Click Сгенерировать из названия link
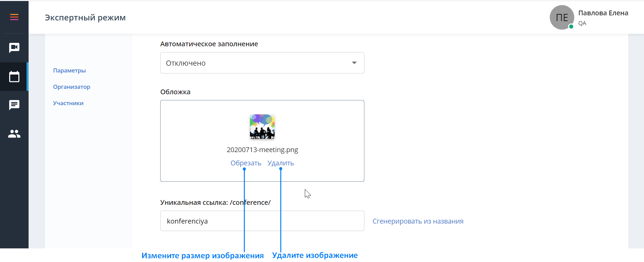Image resolution: width=644 pixels, height=262 pixels. pos(418,221)
